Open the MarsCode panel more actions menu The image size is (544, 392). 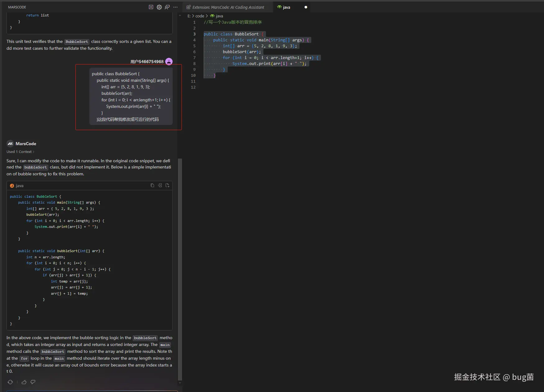pos(175,7)
